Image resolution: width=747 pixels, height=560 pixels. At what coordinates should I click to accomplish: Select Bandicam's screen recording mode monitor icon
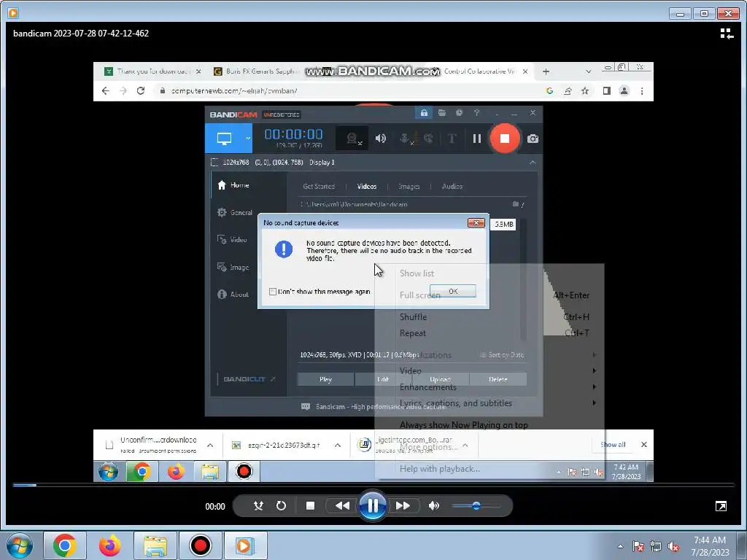point(224,139)
